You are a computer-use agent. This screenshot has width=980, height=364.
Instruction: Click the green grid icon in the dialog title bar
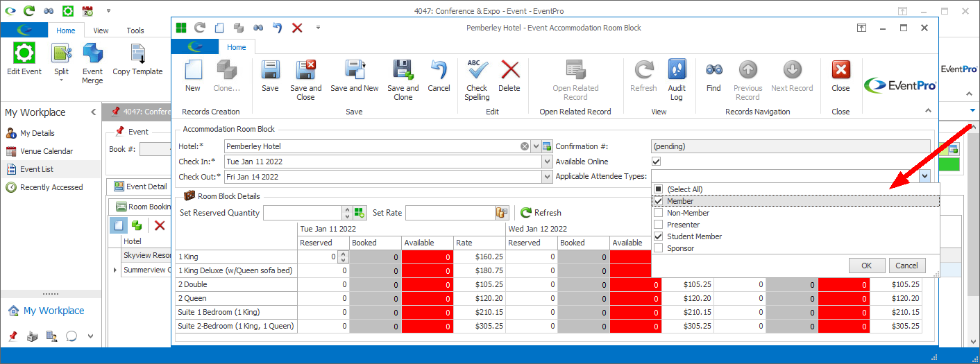[181, 28]
